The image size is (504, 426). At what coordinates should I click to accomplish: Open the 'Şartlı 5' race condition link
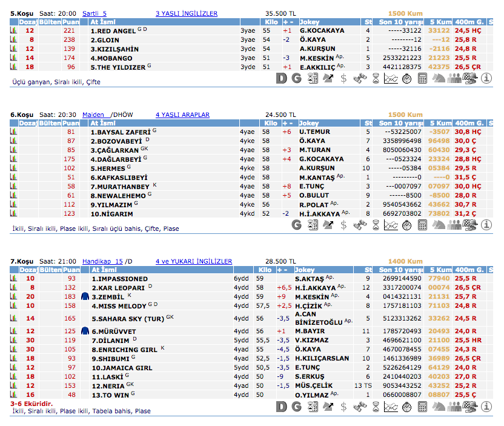tap(94, 13)
